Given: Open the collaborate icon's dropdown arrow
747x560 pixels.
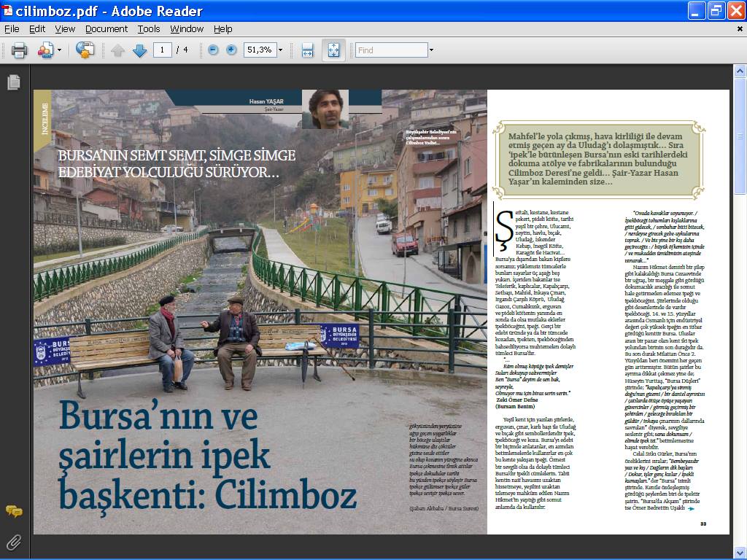Looking at the screenshot, I should click(59, 50).
